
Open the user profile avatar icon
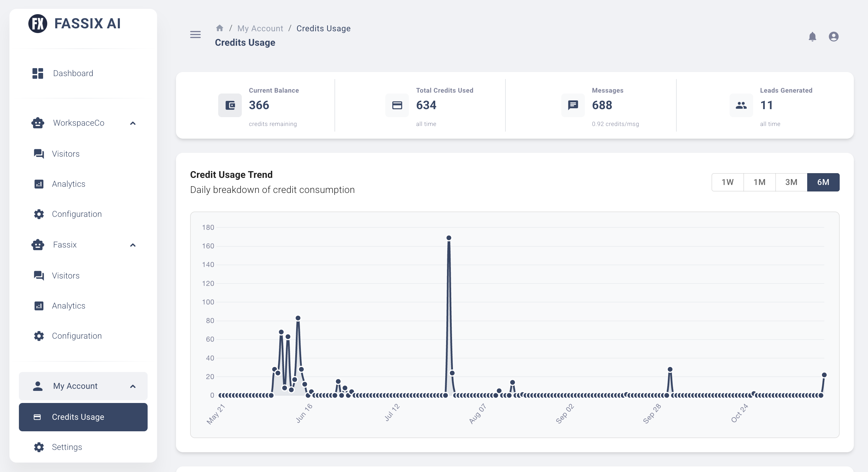[x=834, y=36]
